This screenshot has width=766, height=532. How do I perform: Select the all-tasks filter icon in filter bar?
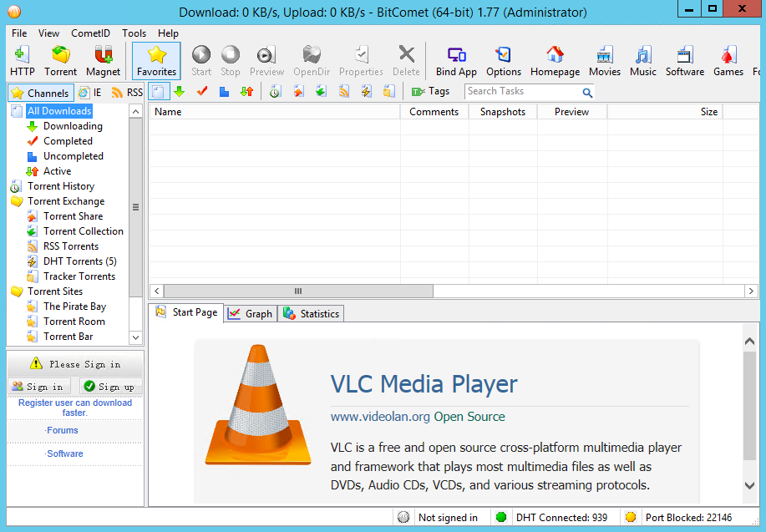159,91
